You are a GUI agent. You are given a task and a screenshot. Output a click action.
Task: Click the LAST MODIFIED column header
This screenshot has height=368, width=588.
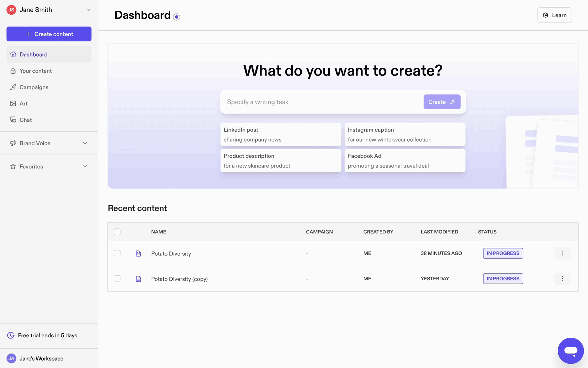[439, 232]
